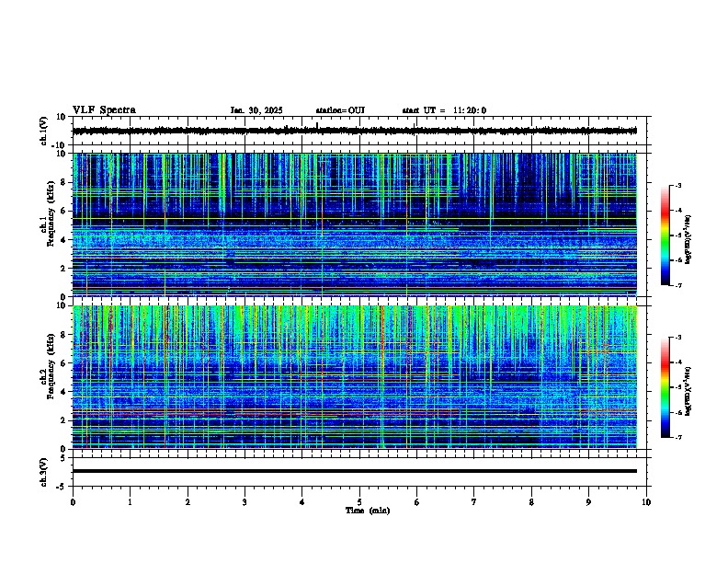Click the "ch.3(V)" axis label
Image resolution: width=728 pixels, height=563 pixels.
click(x=43, y=473)
